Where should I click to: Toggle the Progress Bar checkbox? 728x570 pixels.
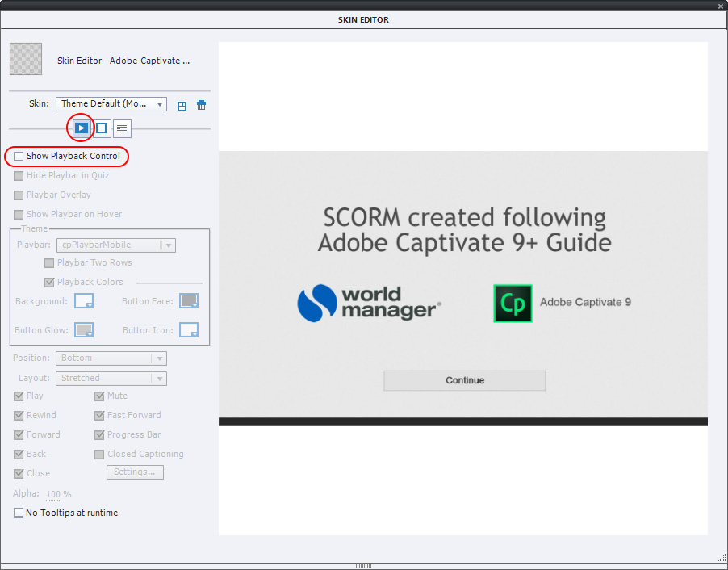click(x=99, y=435)
